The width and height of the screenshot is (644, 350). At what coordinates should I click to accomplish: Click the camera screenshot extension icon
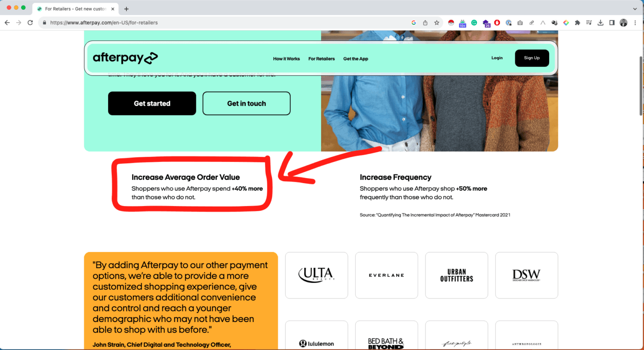coord(520,22)
